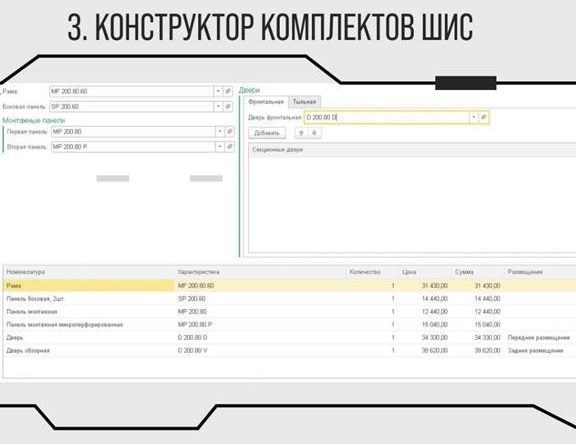The image size is (576, 446).
Task: Click the Размещение column header
Action: [525, 272]
